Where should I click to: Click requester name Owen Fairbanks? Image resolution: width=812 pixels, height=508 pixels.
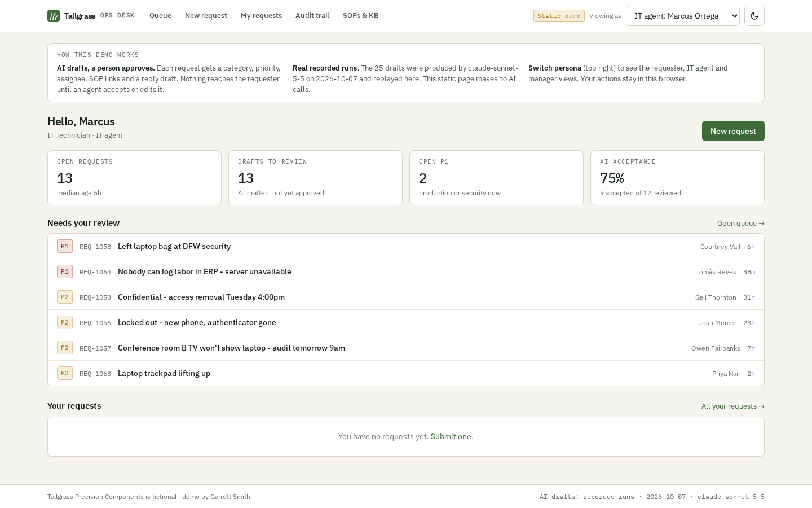(716, 348)
